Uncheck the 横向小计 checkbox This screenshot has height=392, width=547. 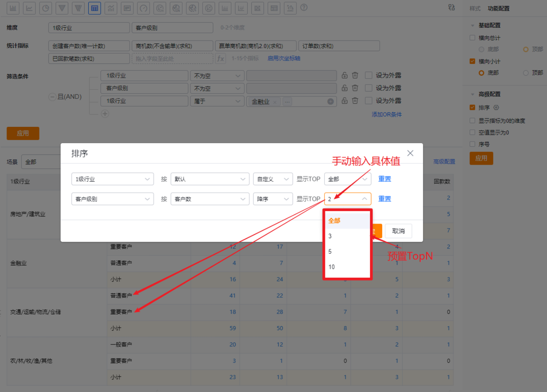pyautogui.click(x=472, y=61)
